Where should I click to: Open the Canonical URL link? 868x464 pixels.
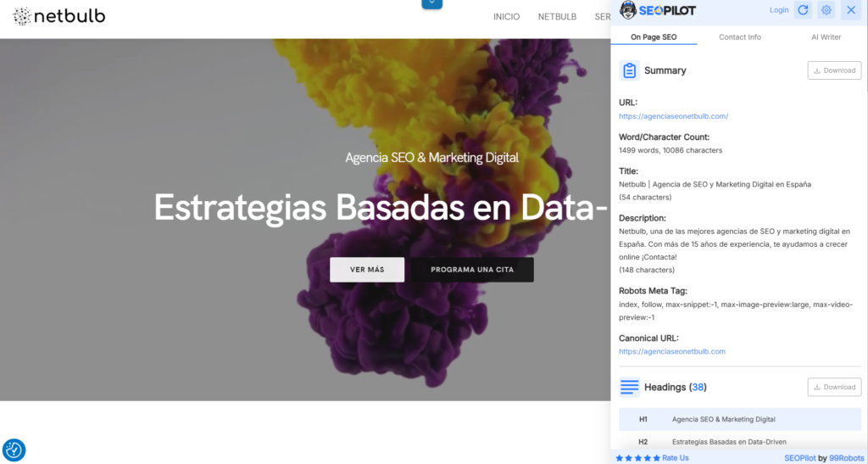[x=672, y=351]
